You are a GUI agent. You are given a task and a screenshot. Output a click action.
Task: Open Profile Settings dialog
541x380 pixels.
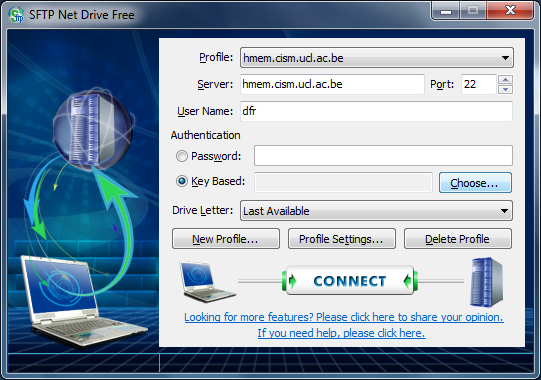[342, 238]
